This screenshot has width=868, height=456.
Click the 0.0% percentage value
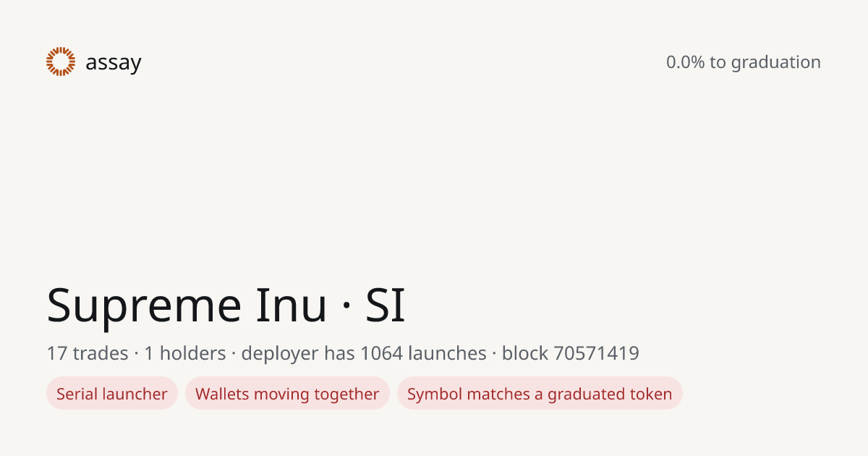click(x=686, y=62)
